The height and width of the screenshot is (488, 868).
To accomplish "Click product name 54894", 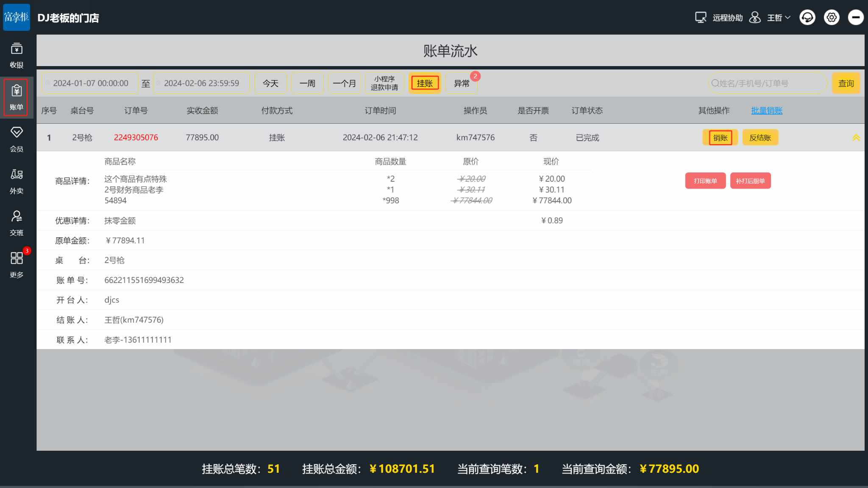I will (x=115, y=200).
